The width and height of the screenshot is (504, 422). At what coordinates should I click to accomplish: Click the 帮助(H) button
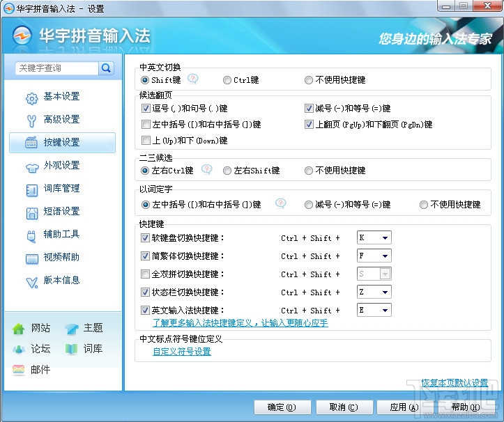point(466,407)
